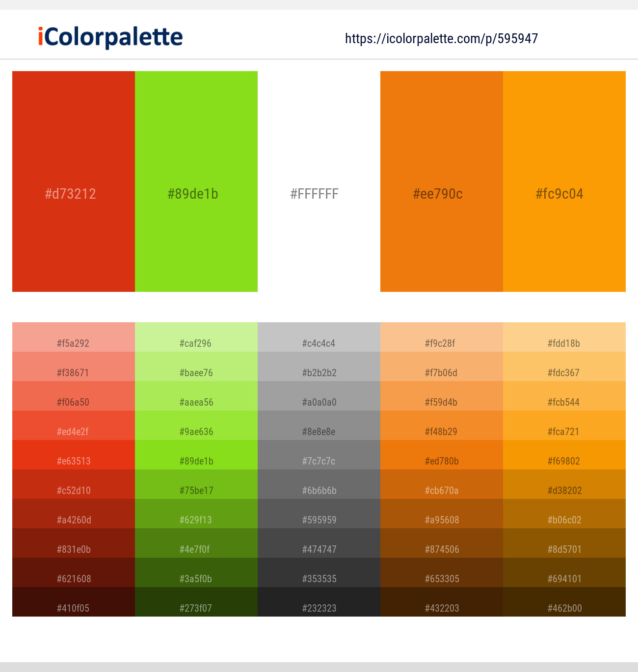This screenshot has height=672, width=638.
Task: Click the light yellow-orange #fdd18b shade
Action: pyautogui.click(x=564, y=337)
